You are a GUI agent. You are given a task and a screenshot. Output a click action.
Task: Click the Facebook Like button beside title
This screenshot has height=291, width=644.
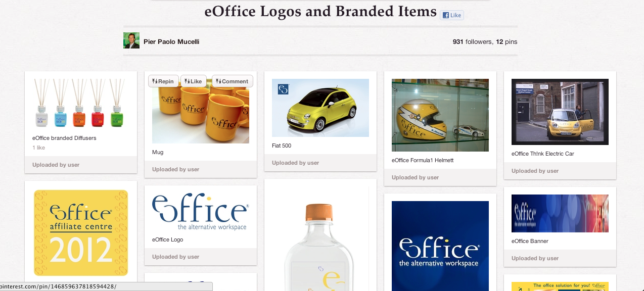point(451,15)
